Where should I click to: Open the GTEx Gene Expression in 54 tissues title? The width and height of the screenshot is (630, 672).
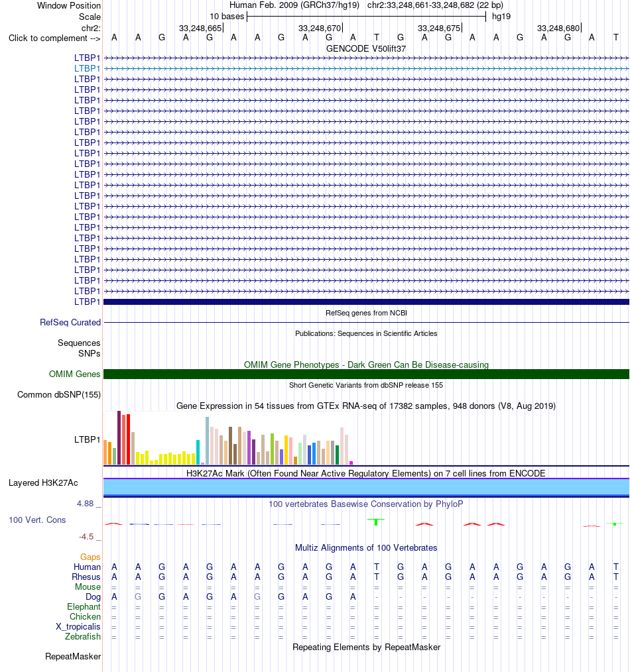pyautogui.click(x=366, y=406)
